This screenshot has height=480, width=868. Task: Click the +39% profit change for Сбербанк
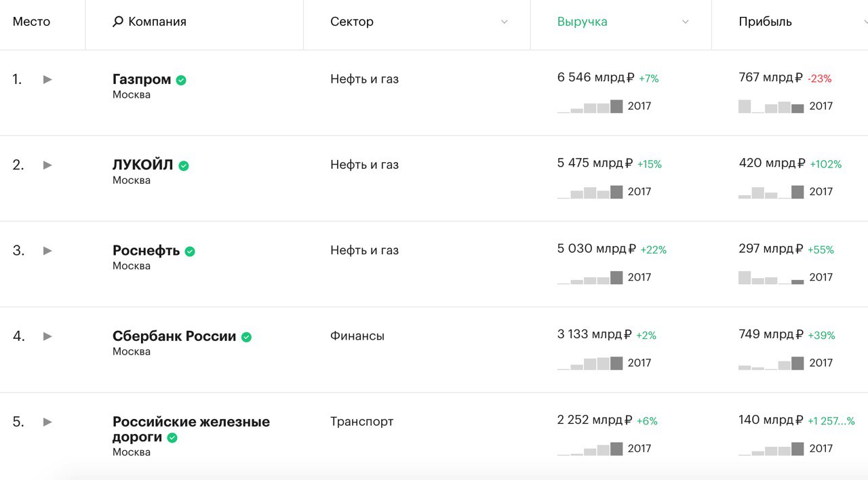point(821,336)
